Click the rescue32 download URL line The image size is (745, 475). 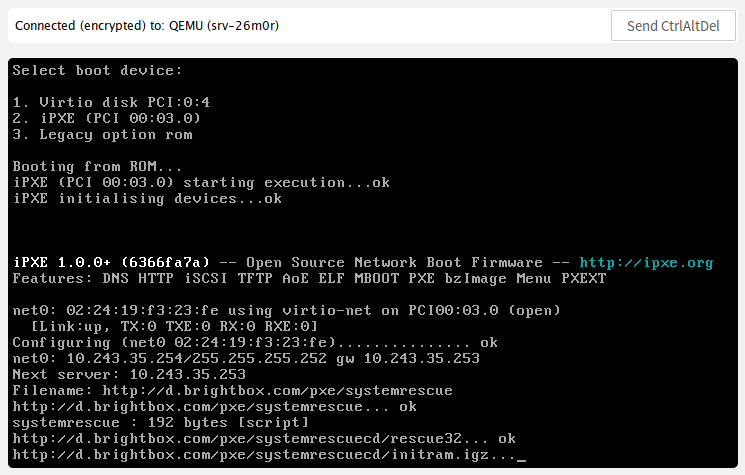click(x=264, y=438)
